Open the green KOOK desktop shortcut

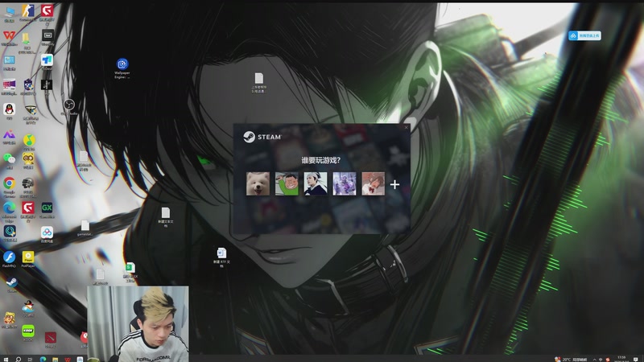coord(28,332)
